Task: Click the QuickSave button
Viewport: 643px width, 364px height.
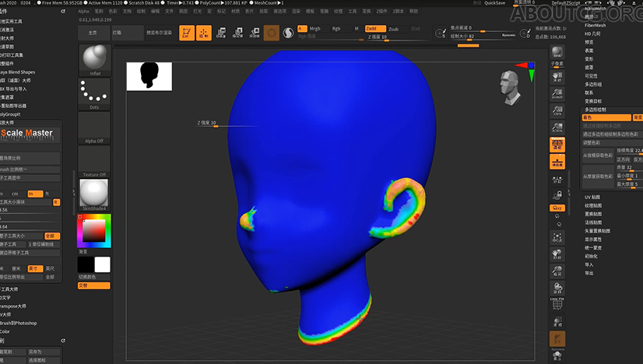Action: [494, 3]
